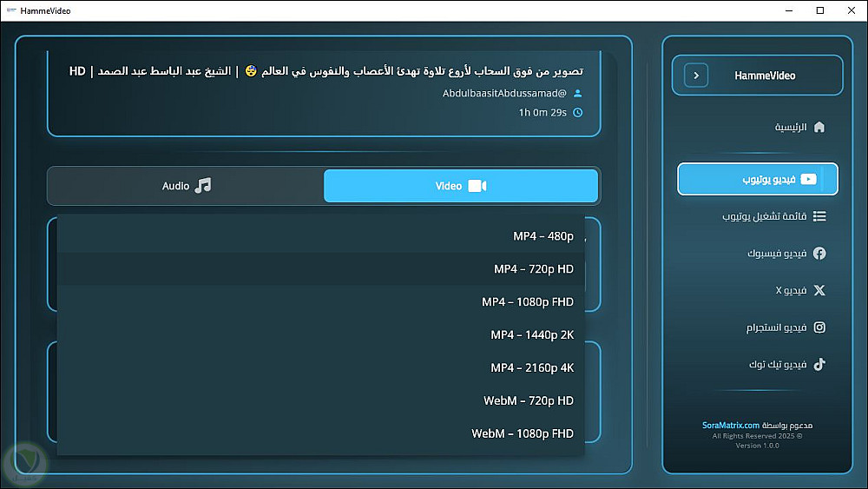Click the Version 1.0.0 label
The height and width of the screenshot is (489, 868).
757,446
